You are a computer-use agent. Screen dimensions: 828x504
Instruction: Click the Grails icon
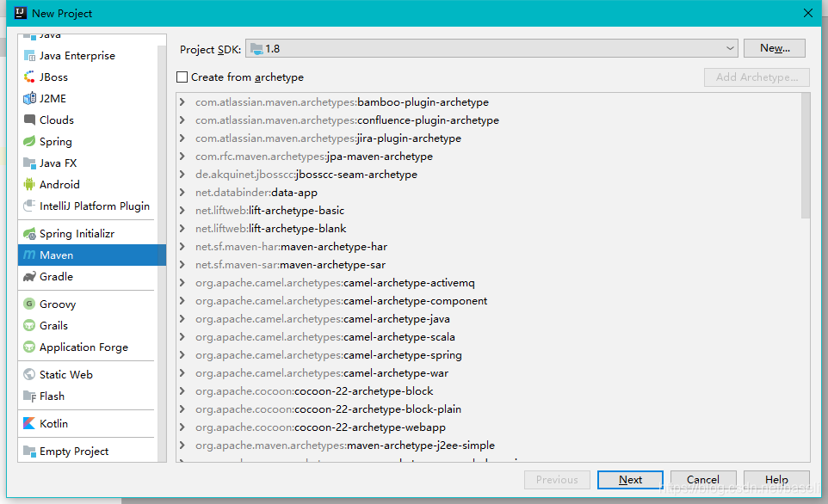pos(29,326)
